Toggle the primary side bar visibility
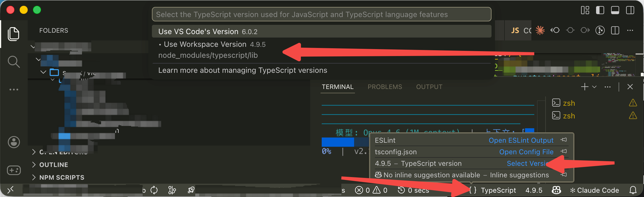 tap(600, 10)
